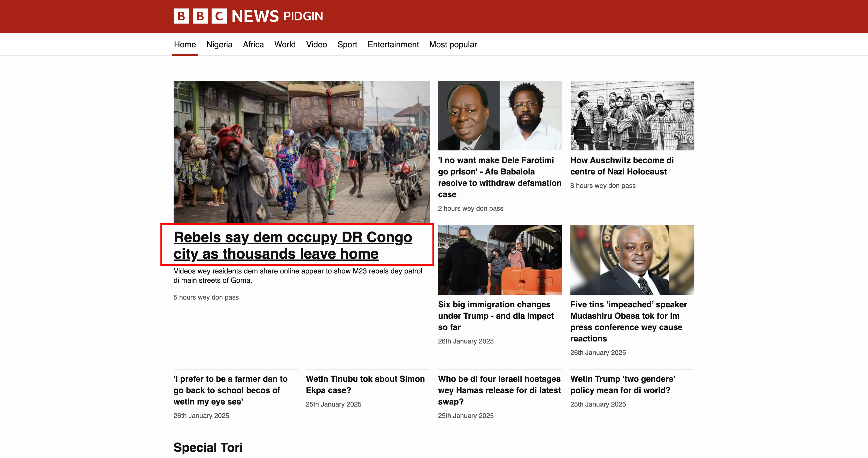Click the Goma refugees lead photo
Viewport: 868px width, 458px height.
(301, 151)
